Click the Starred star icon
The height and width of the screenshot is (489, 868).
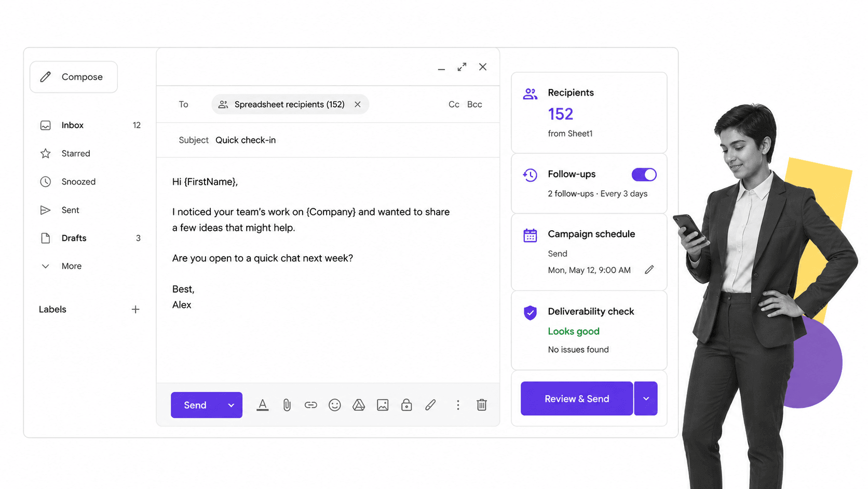46,153
